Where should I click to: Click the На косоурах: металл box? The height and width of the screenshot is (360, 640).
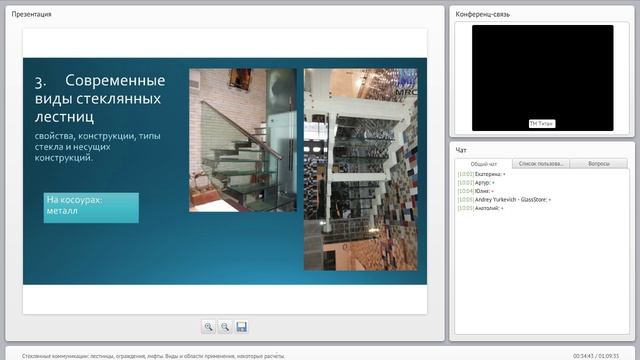tap(91, 208)
